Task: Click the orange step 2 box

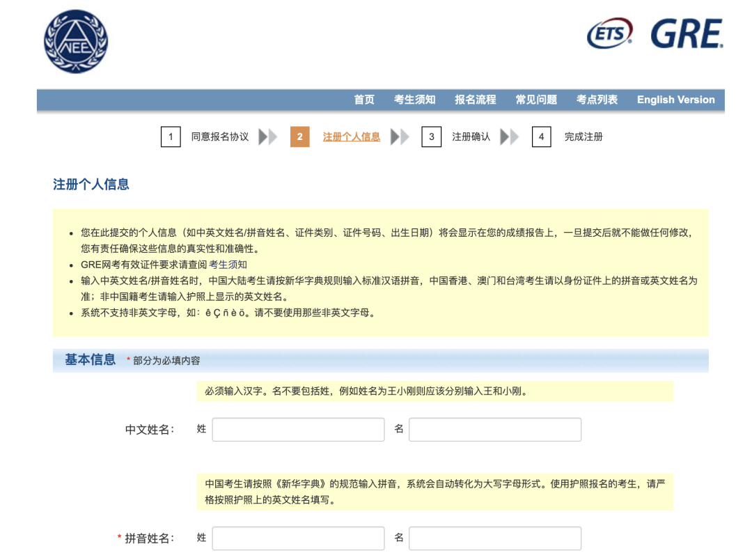Action: (x=299, y=137)
